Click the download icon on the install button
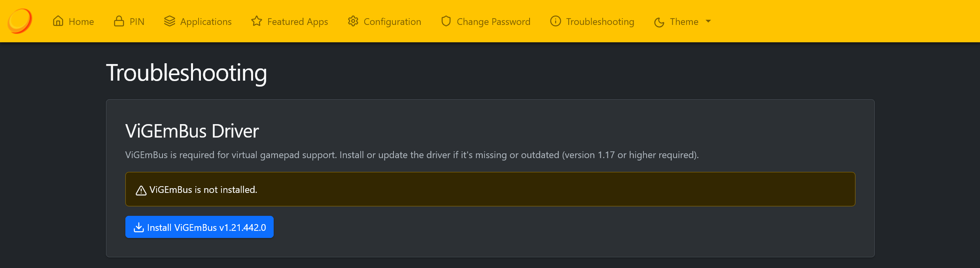 (139, 227)
